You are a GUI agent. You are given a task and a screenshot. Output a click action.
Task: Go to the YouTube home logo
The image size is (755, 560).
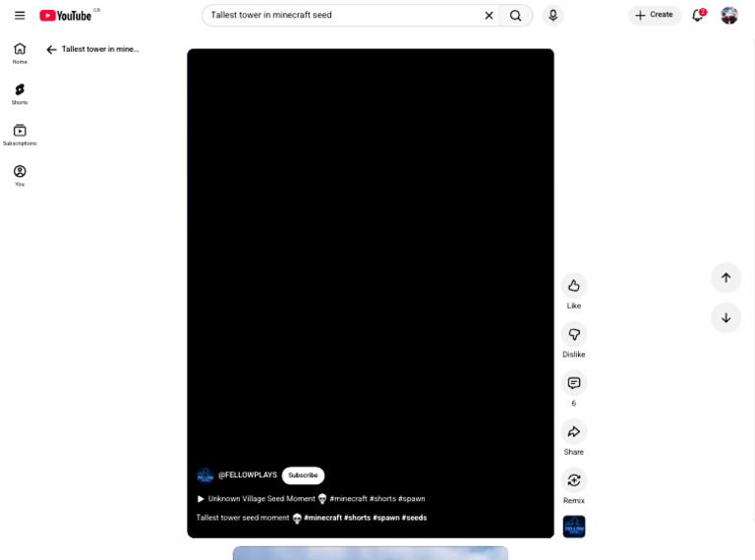(66, 16)
